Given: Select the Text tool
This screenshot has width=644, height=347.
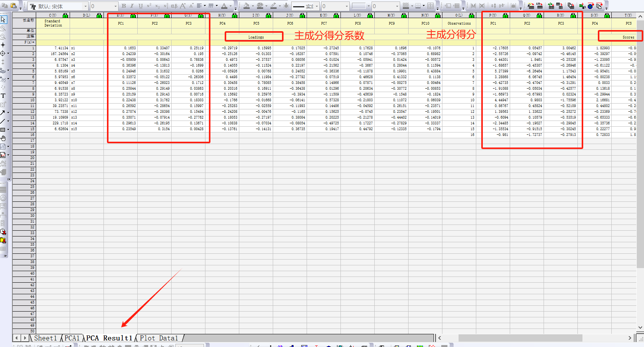Looking at the screenshot, I should tap(3, 96).
